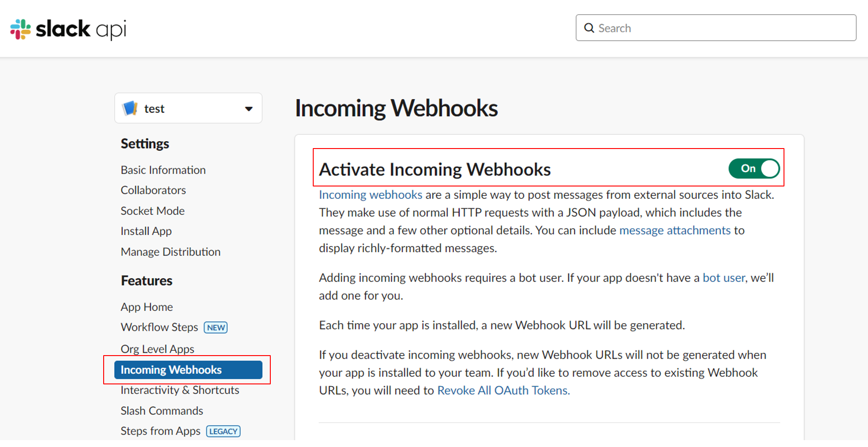Viewport: 868px width, 447px height.
Task: Open Slash Commands feature page
Action: 162,411
